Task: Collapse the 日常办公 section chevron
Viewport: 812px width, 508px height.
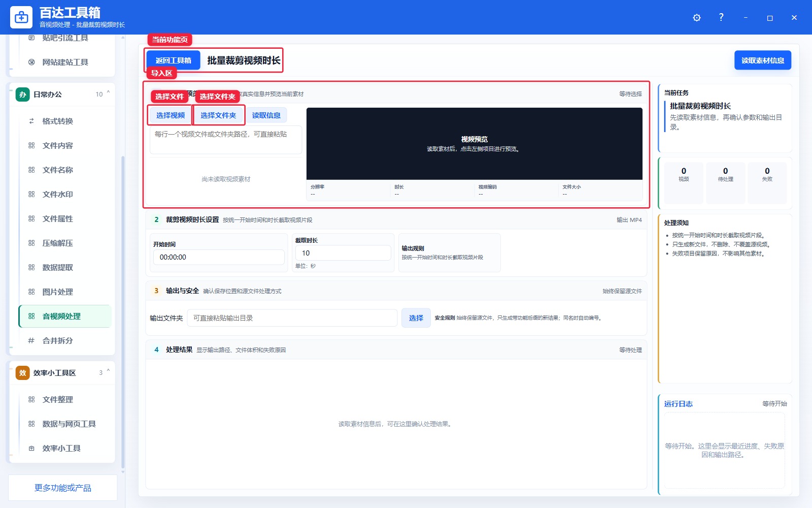Action: [108, 93]
